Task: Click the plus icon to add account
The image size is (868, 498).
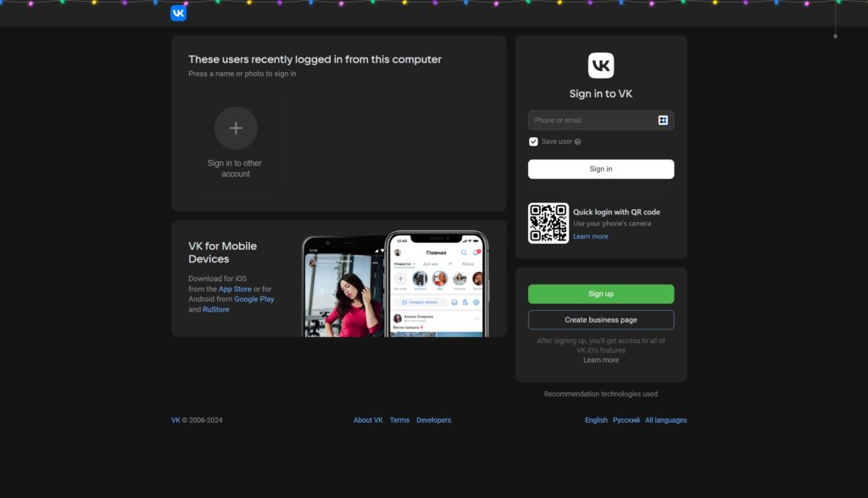Action: (x=236, y=128)
